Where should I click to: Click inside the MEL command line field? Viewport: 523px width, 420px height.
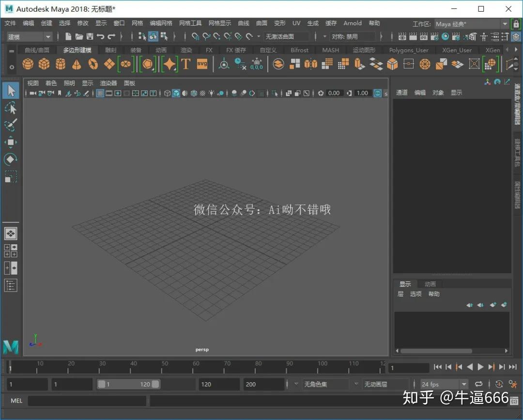(87, 401)
